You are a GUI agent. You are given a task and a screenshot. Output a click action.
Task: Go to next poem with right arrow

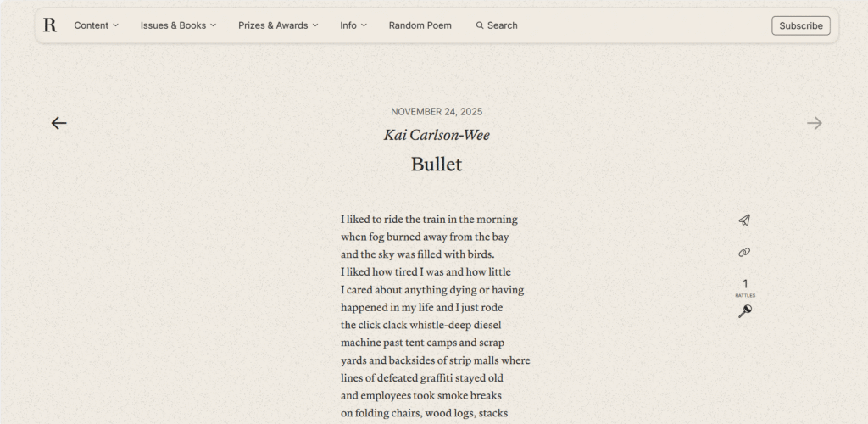pyautogui.click(x=815, y=123)
